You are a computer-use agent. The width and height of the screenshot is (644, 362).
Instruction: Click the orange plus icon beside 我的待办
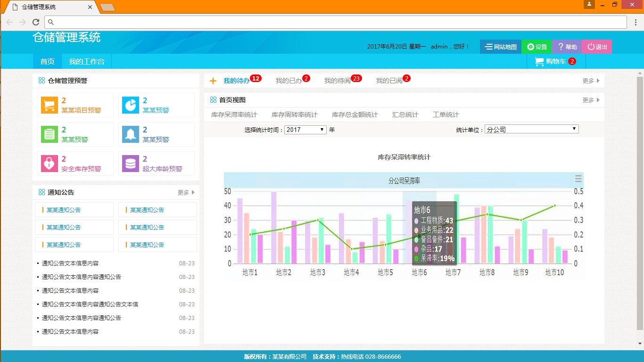pos(213,81)
